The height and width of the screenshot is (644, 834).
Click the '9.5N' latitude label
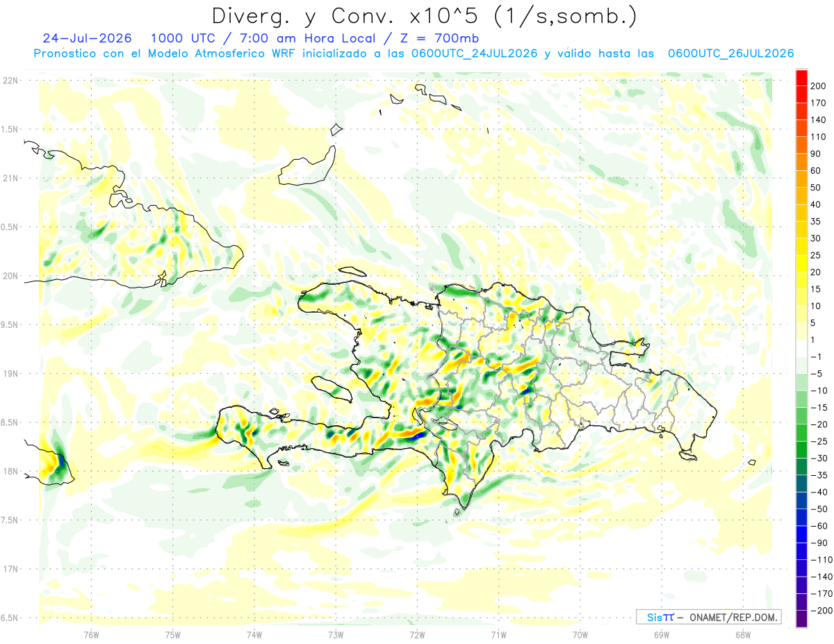pyautogui.click(x=10, y=324)
